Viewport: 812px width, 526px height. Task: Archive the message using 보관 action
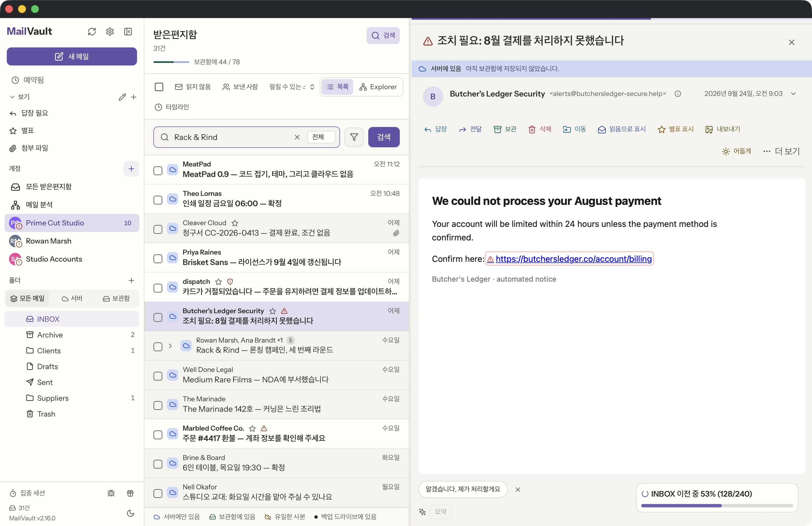pos(505,129)
